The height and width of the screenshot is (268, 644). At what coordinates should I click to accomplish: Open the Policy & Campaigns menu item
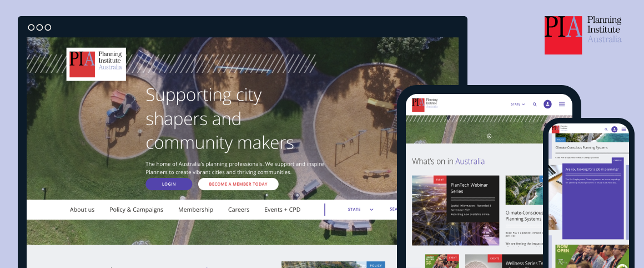(137, 210)
